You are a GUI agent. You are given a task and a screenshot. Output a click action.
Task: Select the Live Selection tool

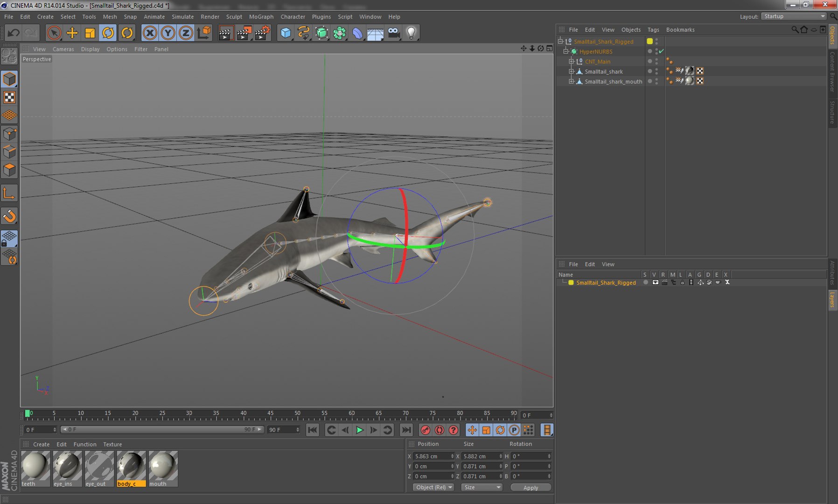point(54,33)
